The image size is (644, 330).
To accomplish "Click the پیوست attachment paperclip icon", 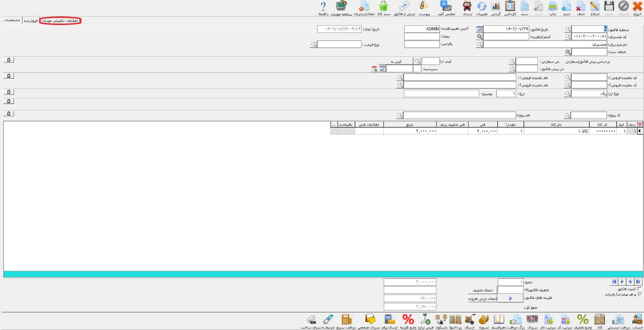I will coord(424,7).
